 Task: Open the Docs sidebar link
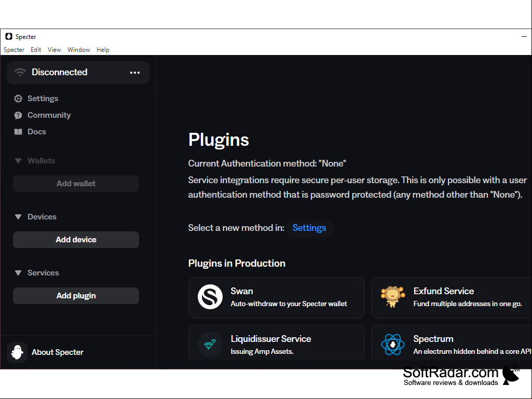37,132
